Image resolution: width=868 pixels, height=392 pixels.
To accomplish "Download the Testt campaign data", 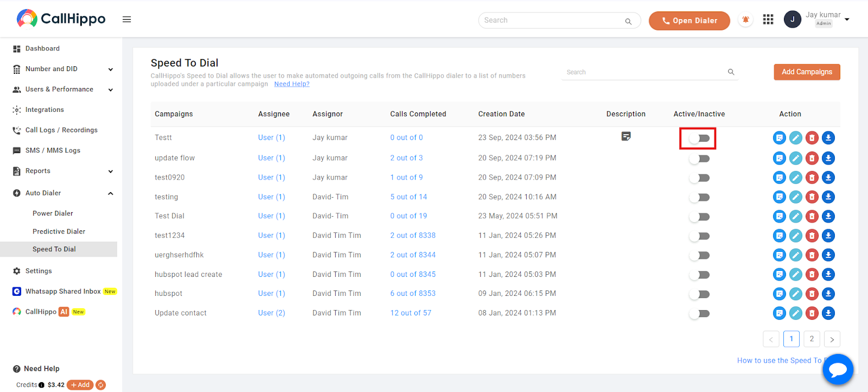I will coord(828,138).
